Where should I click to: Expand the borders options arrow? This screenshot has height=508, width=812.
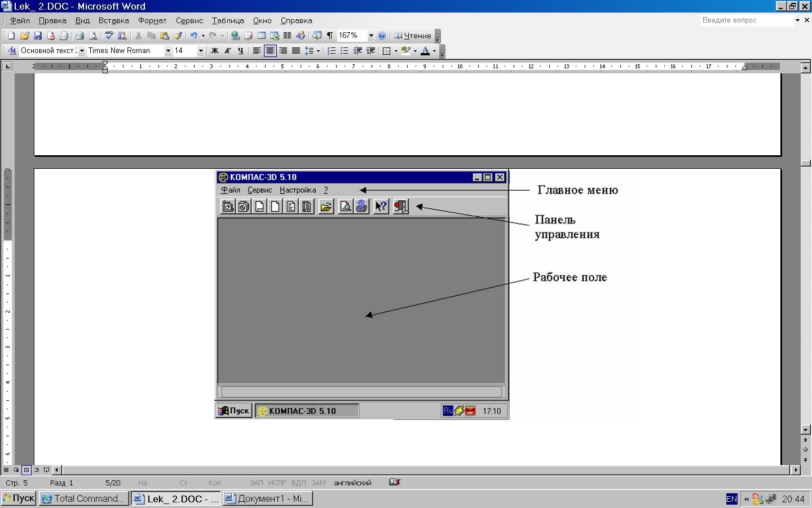coord(396,51)
